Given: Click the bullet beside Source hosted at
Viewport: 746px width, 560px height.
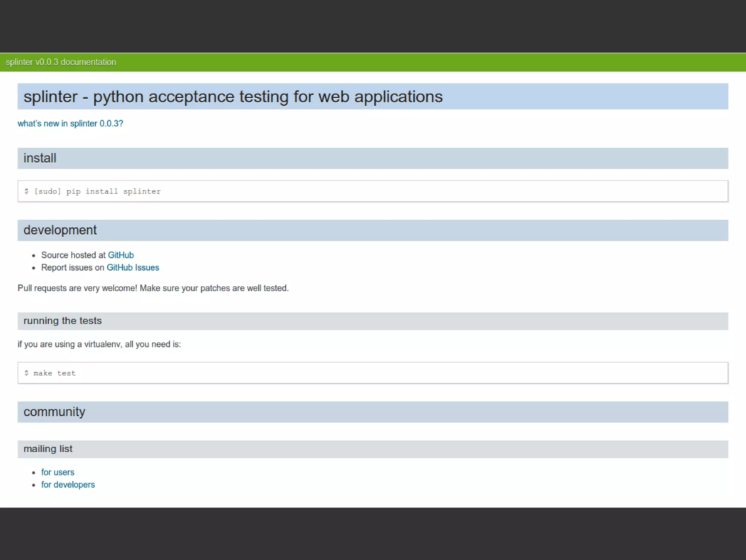Looking at the screenshot, I should click(x=34, y=256).
